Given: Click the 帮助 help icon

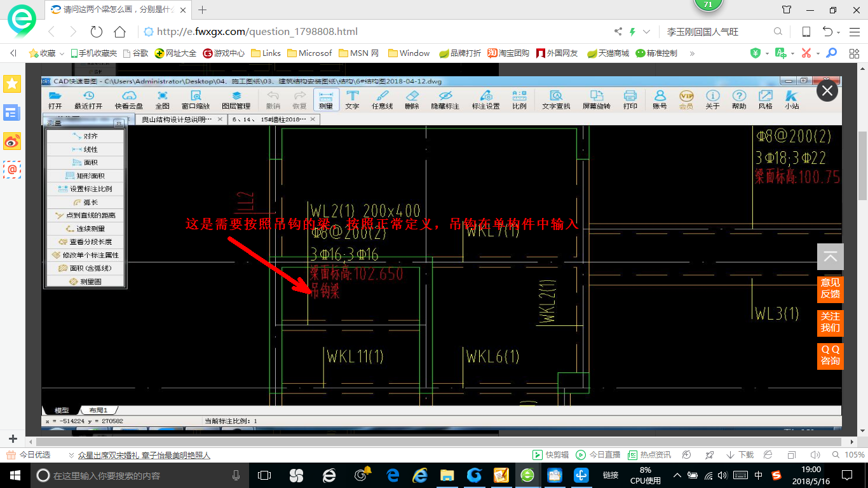Looking at the screenshot, I should coord(739,100).
